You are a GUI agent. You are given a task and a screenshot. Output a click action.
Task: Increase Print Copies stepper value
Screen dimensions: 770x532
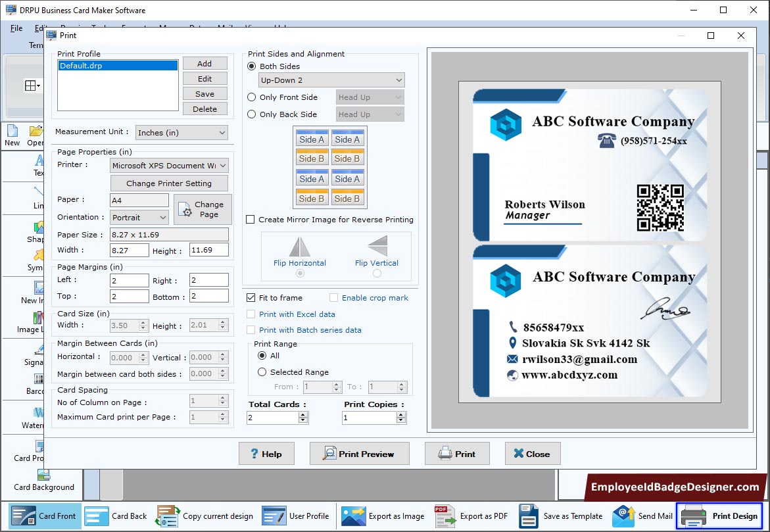coord(401,414)
